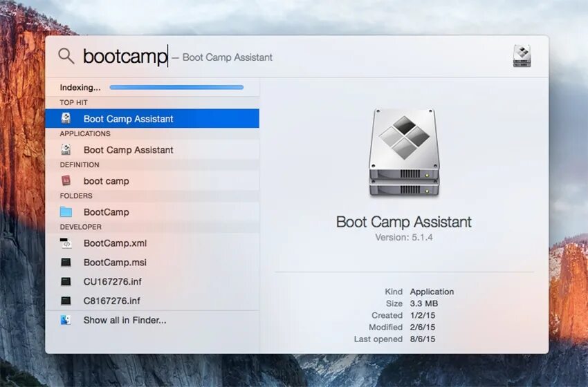This screenshot has height=387, width=588.
Task: Click the Boot Camp Assistant icon under Applications
Action: coord(66,149)
